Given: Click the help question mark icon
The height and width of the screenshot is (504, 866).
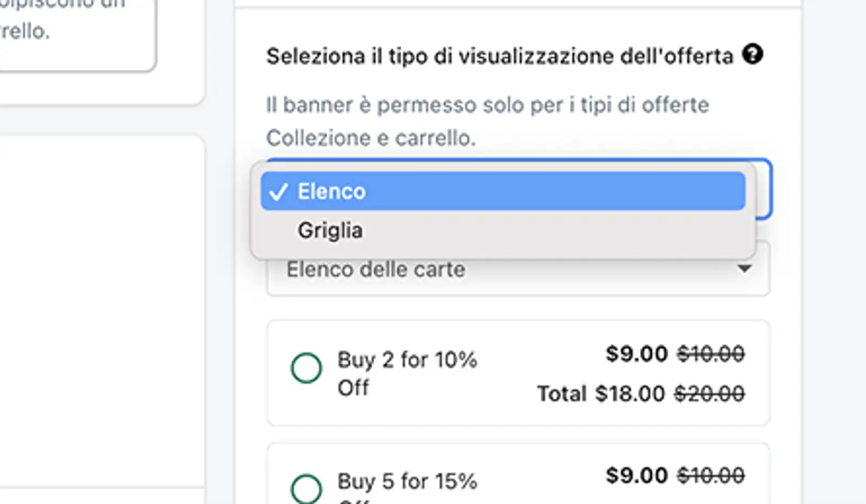Looking at the screenshot, I should pos(752,55).
